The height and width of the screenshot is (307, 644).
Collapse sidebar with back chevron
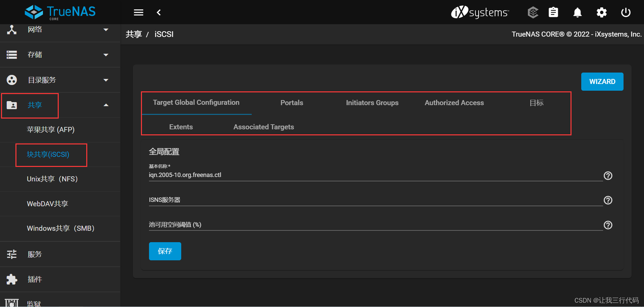(x=159, y=12)
